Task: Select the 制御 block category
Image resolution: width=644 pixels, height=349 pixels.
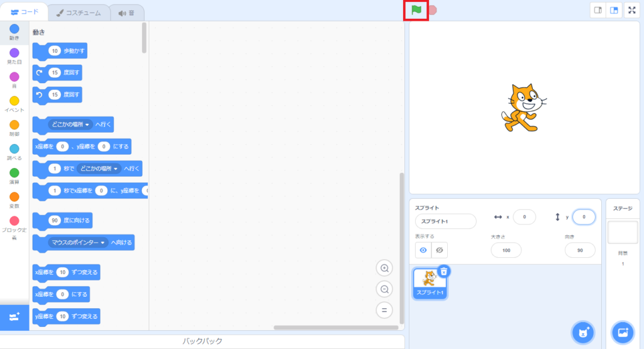Action: pos(14,128)
